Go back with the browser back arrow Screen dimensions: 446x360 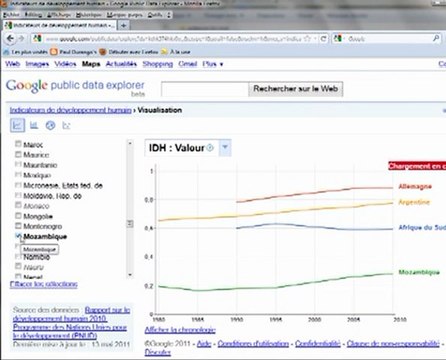10,39
